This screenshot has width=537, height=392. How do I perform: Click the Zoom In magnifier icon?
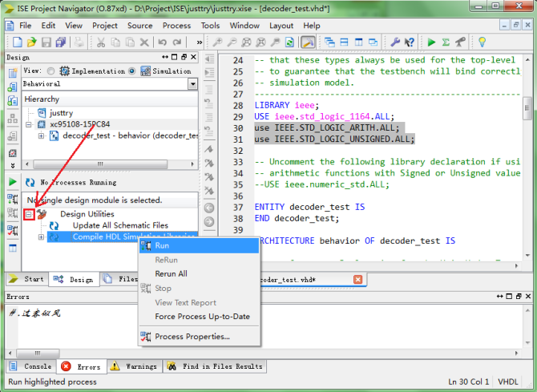point(217,42)
